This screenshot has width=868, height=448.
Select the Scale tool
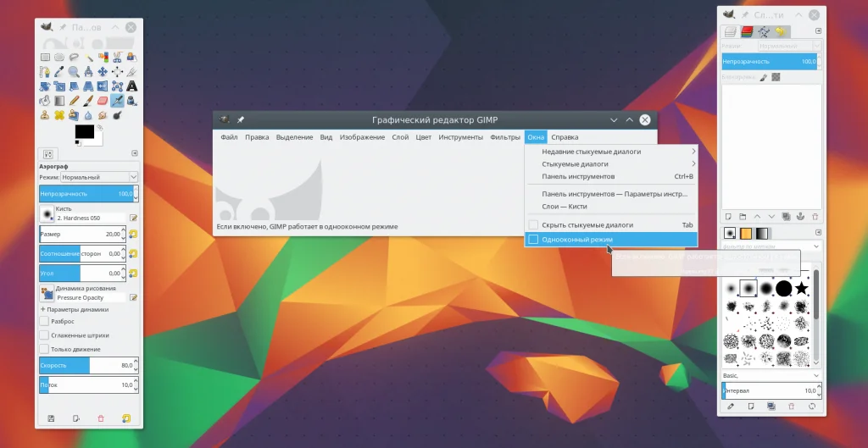point(59,86)
